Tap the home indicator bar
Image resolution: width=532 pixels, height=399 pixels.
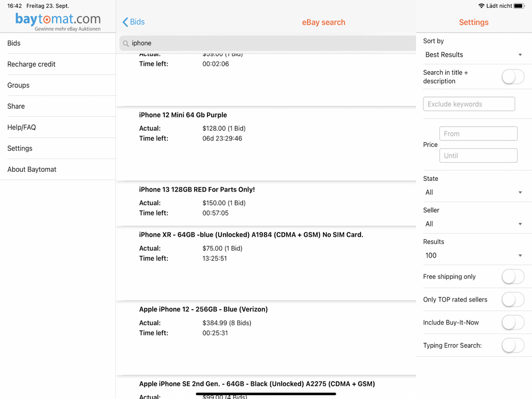click(266, 394)
